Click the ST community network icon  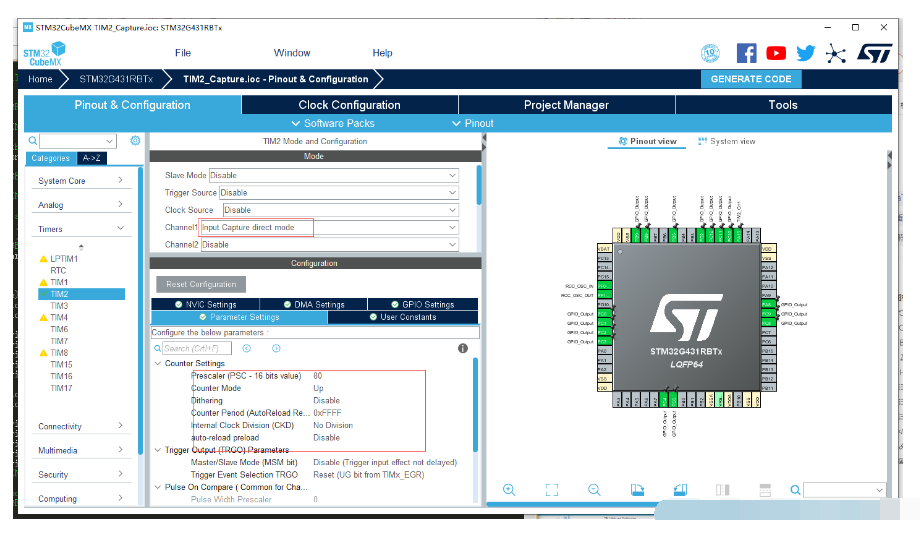pyautogui.click(x=836, y=54)
